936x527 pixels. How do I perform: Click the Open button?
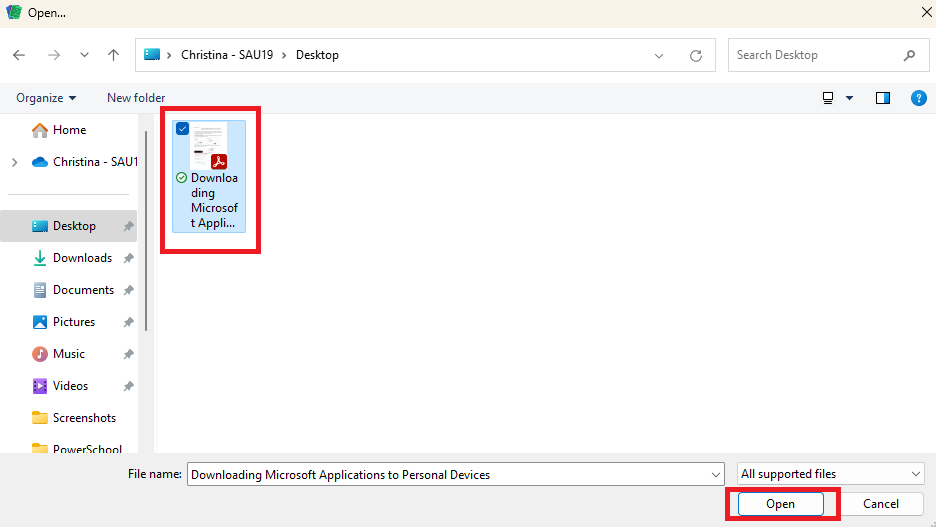[x=781, y=504]
